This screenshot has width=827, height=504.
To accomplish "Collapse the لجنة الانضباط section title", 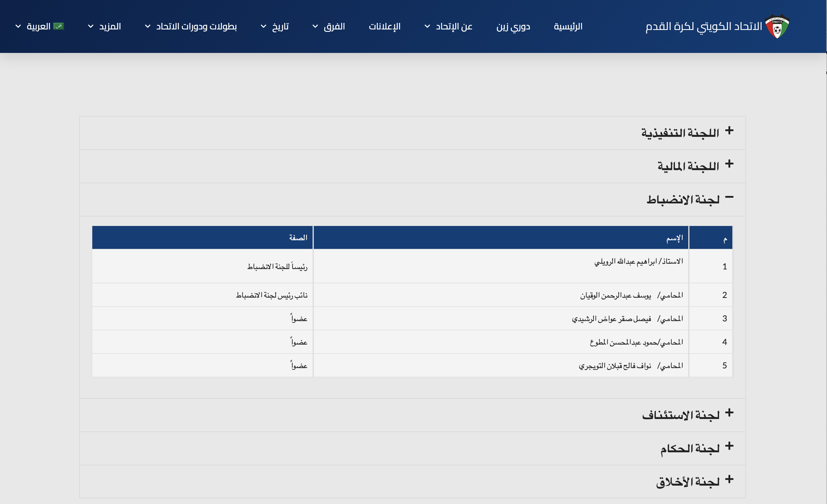I will point(683,200).
